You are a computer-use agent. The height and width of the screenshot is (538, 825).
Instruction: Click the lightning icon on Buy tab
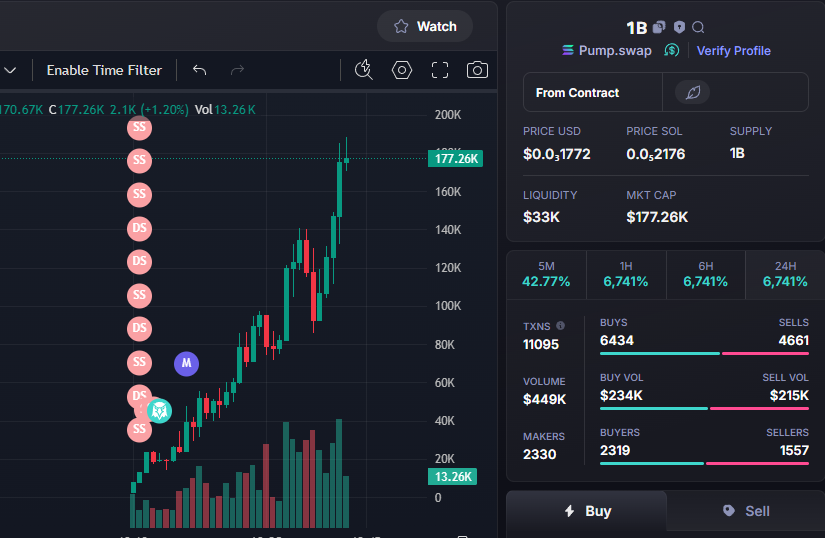569,511
